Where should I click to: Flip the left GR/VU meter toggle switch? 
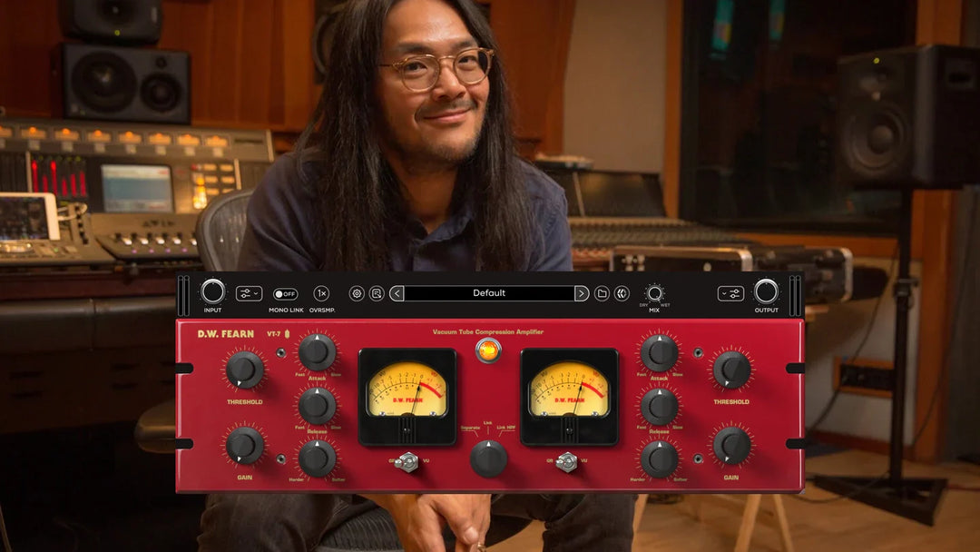pyautogui.click(x=407, y=461)
